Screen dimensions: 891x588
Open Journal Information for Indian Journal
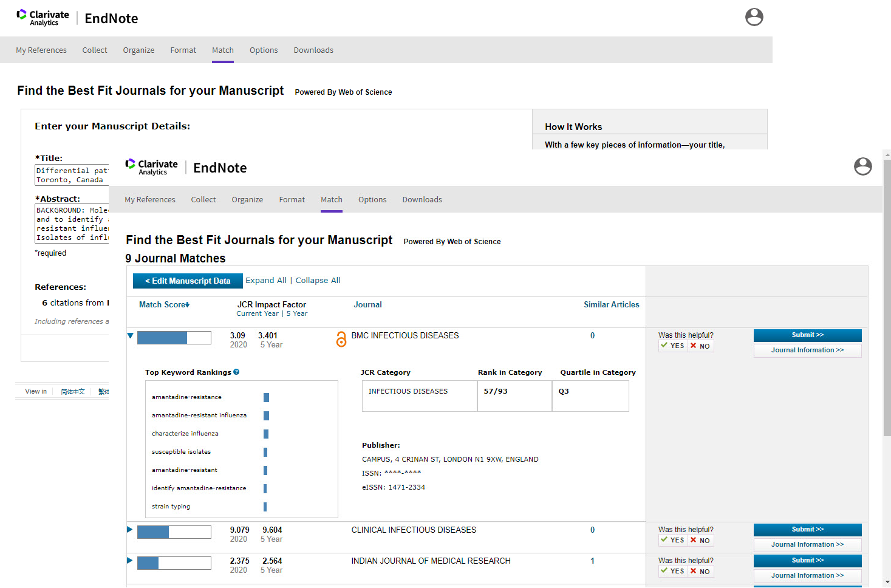pyautogui.click(x=808, y=576)
